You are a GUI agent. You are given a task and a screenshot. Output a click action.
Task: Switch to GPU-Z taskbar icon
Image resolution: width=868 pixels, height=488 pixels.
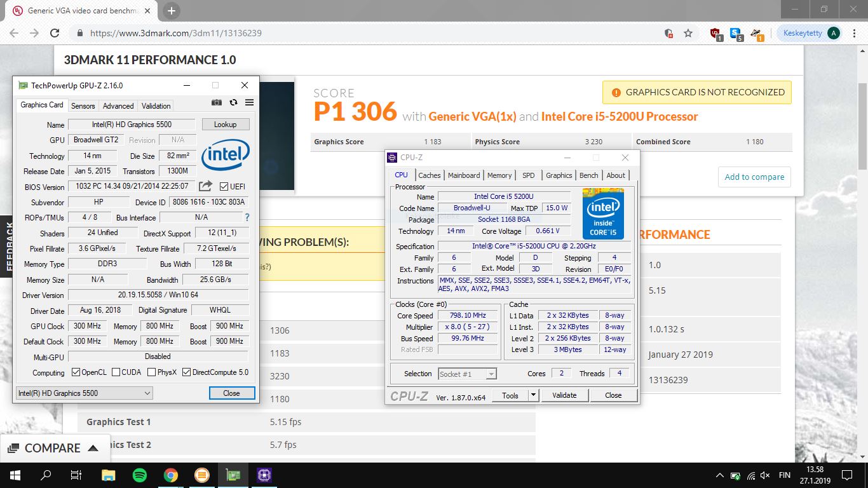tap(233, 475)
